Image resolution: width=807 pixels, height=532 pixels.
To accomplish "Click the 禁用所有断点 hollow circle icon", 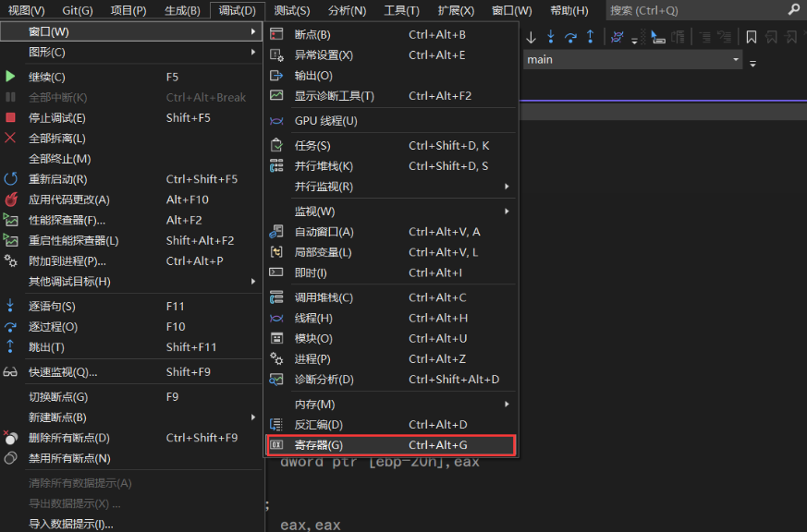I will [x=10, y=458].
